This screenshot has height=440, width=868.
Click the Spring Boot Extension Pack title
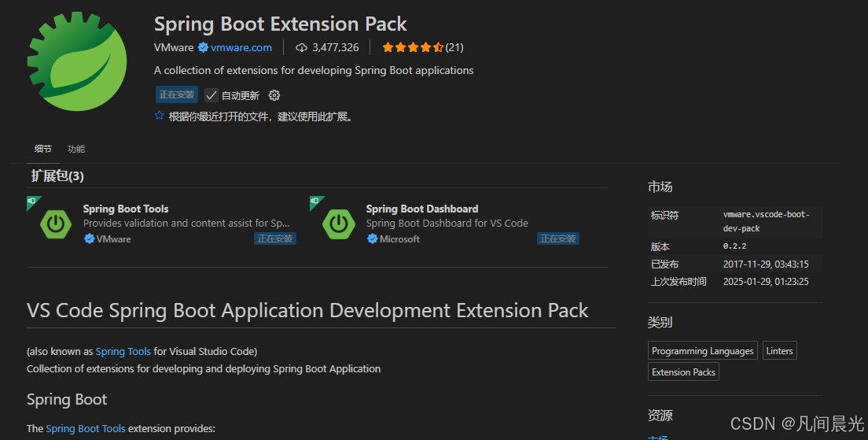tap(280, 24)
